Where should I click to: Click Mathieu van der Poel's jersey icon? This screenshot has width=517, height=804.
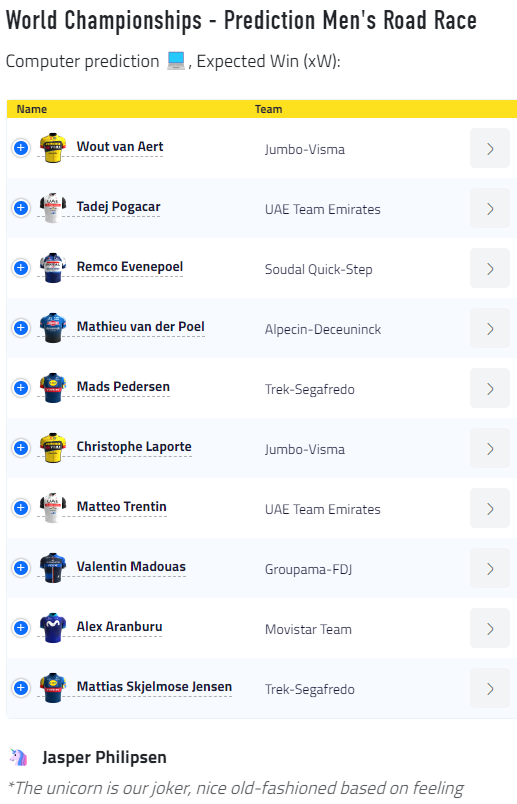(53, 328)
